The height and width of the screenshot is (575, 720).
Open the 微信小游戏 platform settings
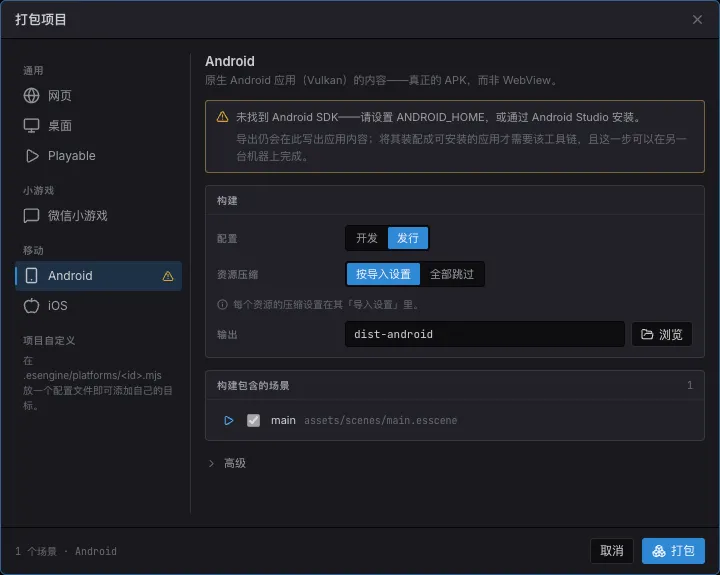point(98,215)
